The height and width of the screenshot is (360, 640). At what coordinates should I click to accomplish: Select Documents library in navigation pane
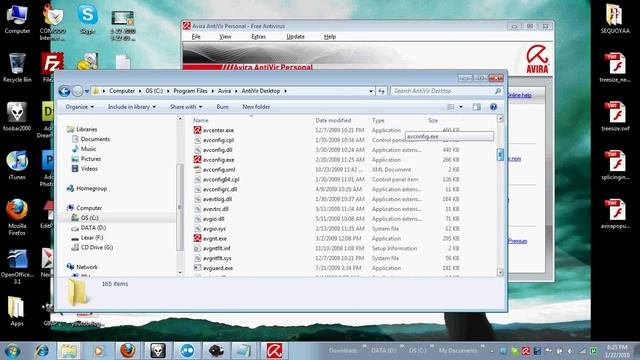[95, 139]
